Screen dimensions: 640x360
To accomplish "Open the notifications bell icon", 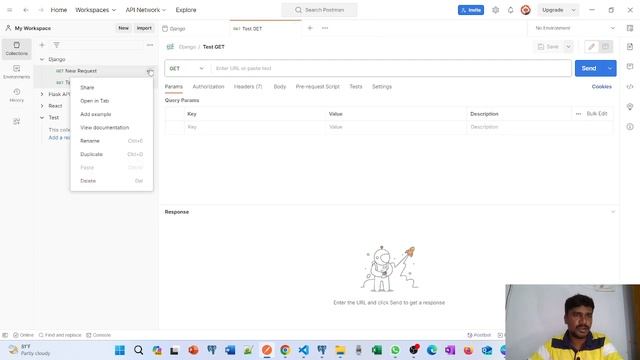I will tap(510, 10).
